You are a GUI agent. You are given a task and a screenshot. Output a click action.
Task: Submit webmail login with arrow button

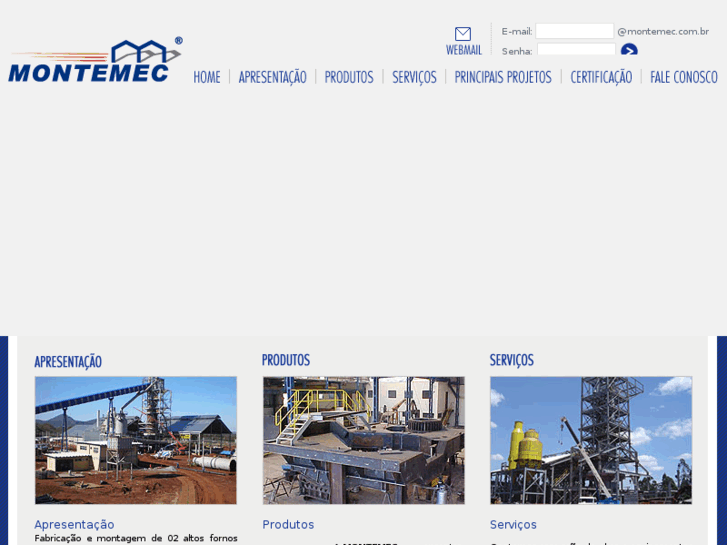point(629,49)
